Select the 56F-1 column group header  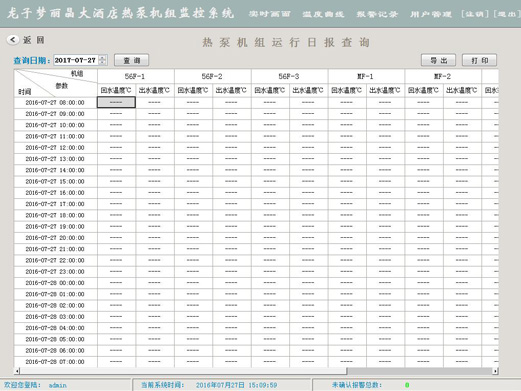click(x=136, y=76)
